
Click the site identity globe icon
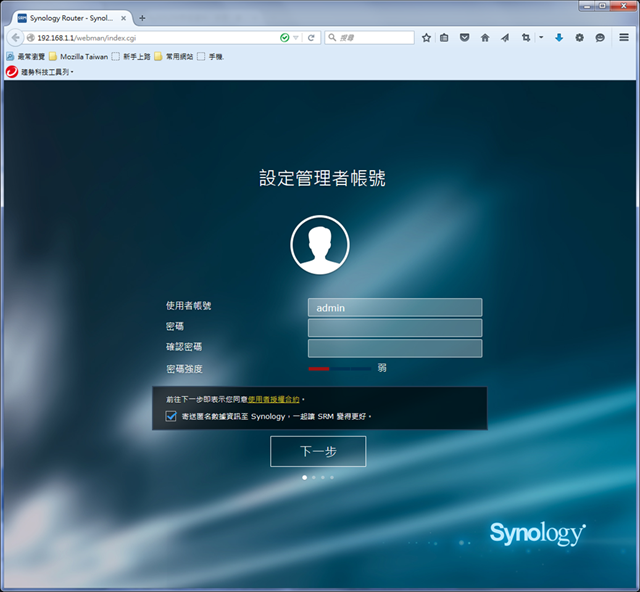point(30,38)
